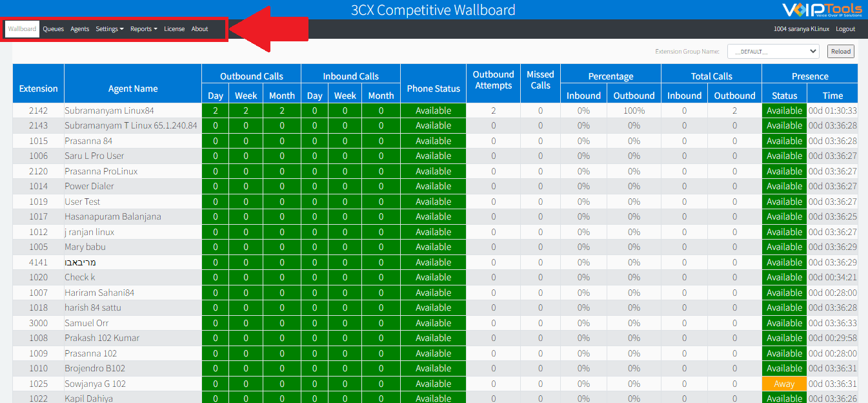
Task: Select the Wallboard tab
Action: [x=22, y=28]
